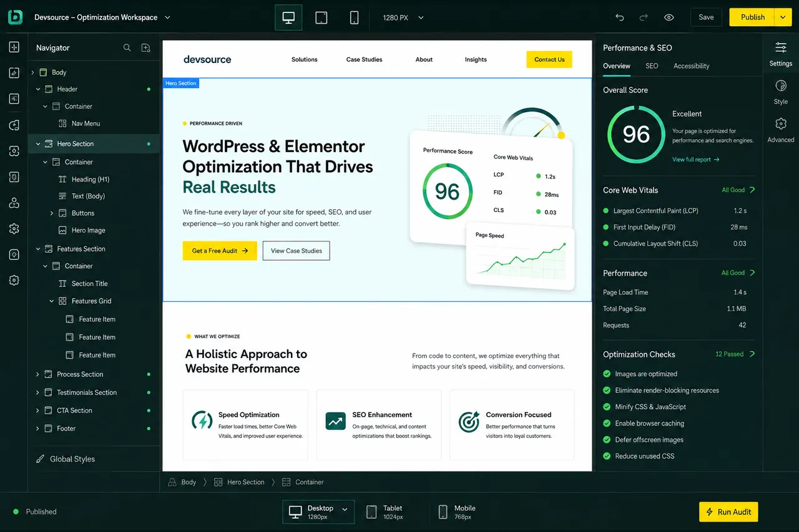Click the devsource logo in the page header
The height and width of the screenshot is (532, 799).
tap(207, 59)
